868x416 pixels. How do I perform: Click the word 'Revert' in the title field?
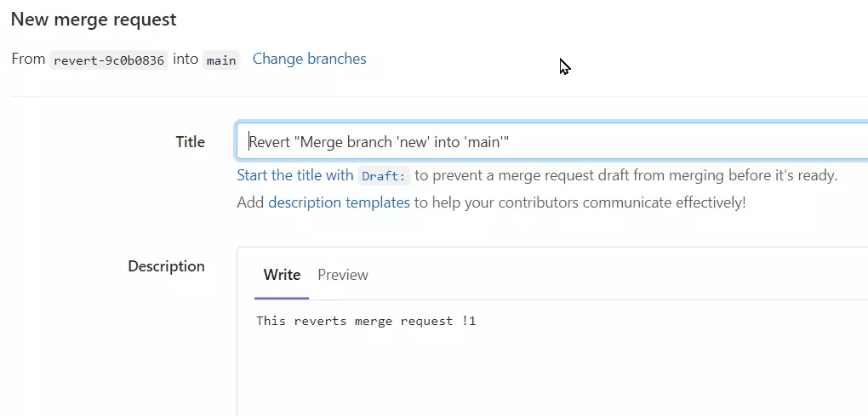(270, 142)
